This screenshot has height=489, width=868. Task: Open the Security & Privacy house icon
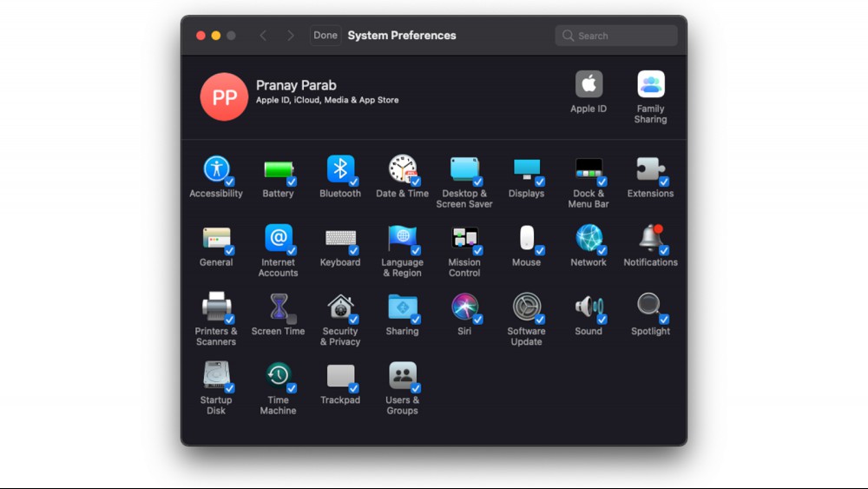340,307
